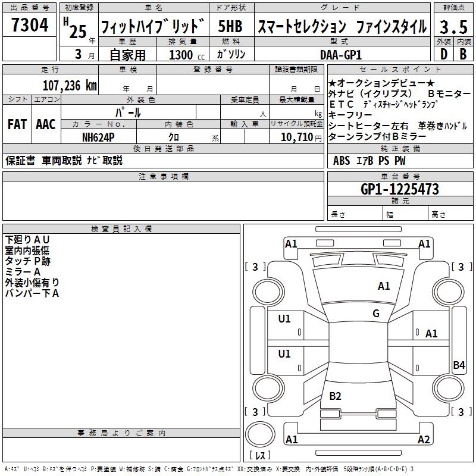The width and height of the screenshot is (476, 476).
Task: Click the 5HB door type cell
Action: click(230, 27)
